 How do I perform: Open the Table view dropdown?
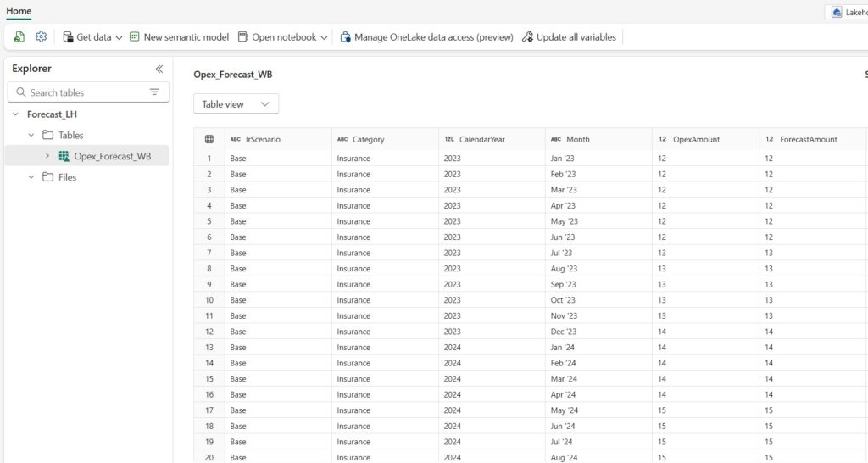[x=236, y=104]
